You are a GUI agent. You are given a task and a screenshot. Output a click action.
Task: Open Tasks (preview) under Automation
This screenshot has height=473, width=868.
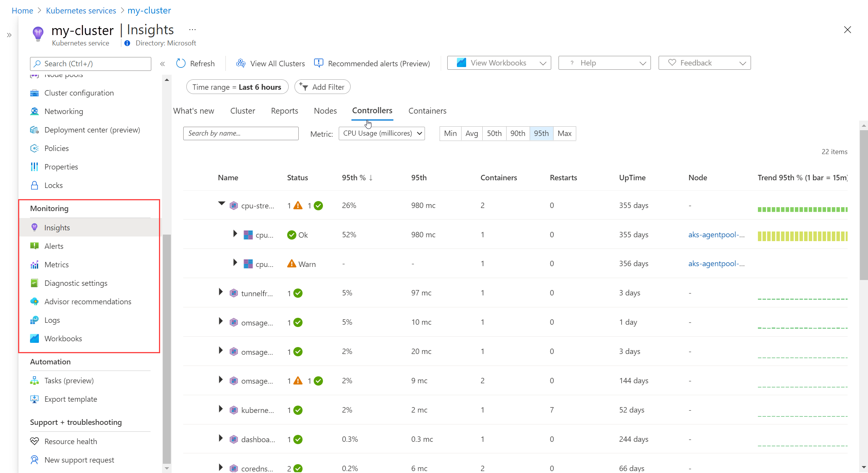(69, 381)
